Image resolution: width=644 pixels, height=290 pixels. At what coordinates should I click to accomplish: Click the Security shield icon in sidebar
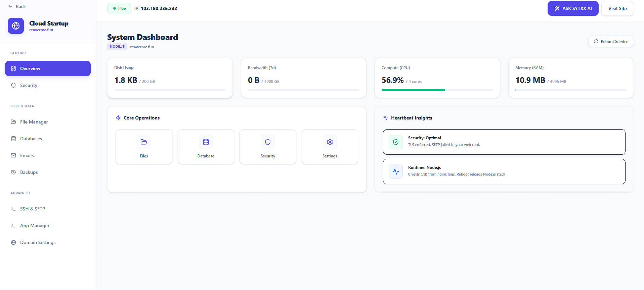[x=13, y=85]
